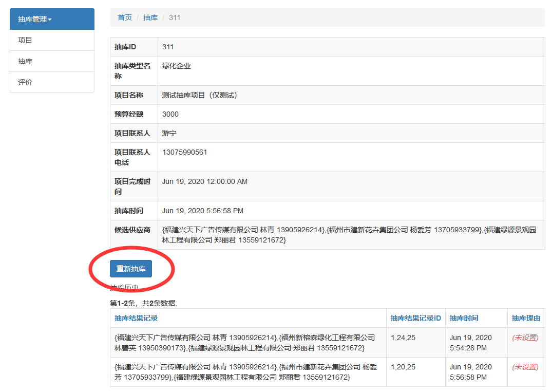The width and height of the screenshot is (552, 392).
Task: Click (未设置) in the 5:54:28 PM row
Action: pos(525,338)
